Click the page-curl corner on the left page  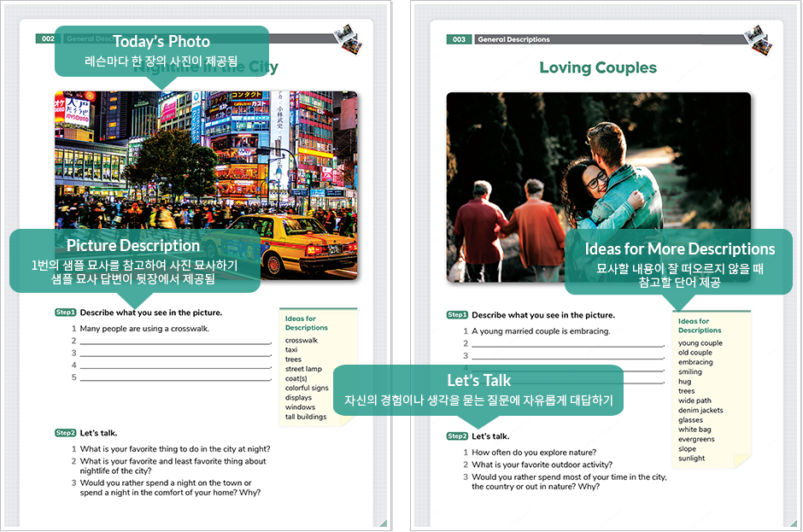click(384, 523)
